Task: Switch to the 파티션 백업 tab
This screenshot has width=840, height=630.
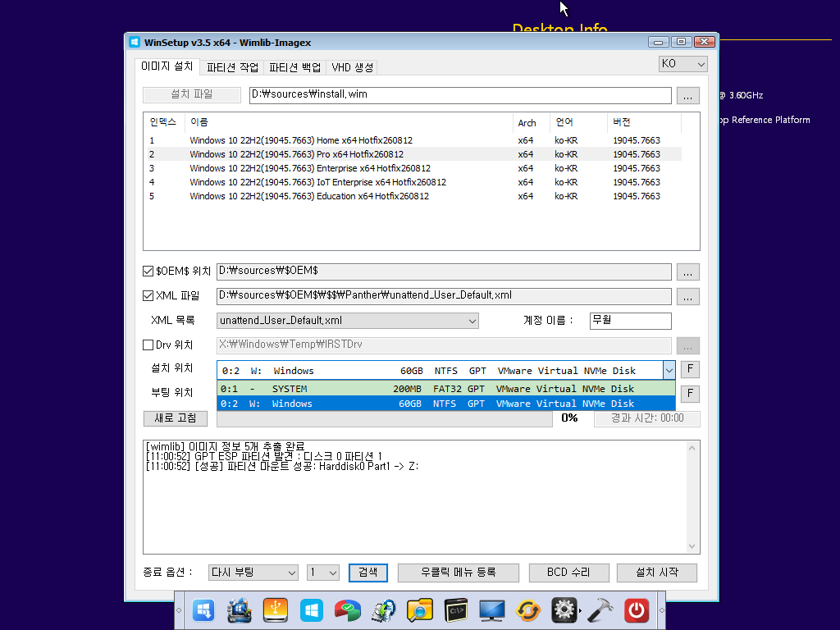Action: point(294,67)
